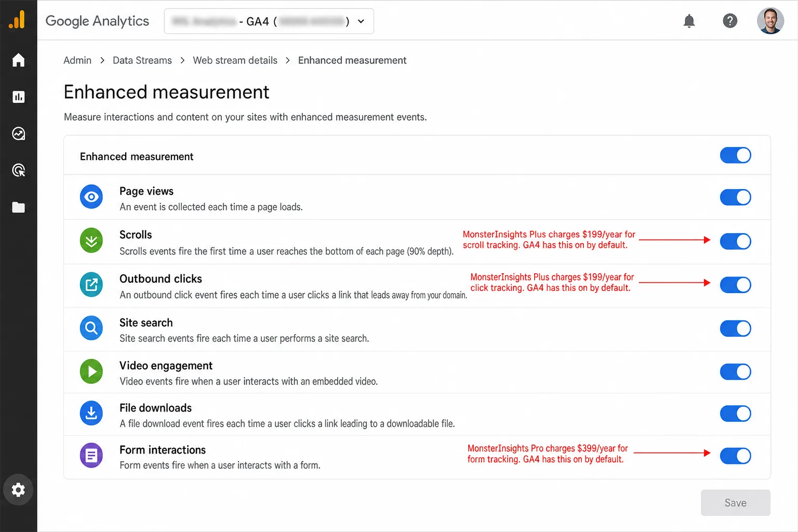
Task: Click the 'Measure interactions and content' subtitle
Action: click(x=245, y=117)
